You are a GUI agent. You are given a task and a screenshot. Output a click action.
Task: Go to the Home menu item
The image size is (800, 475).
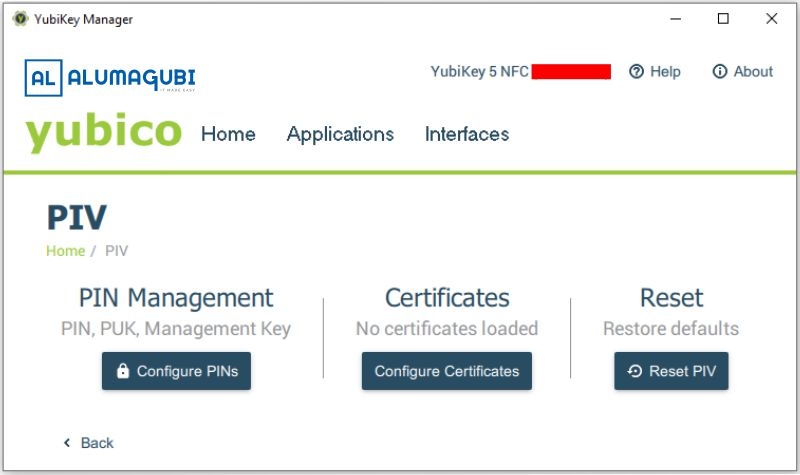point(228,134)
